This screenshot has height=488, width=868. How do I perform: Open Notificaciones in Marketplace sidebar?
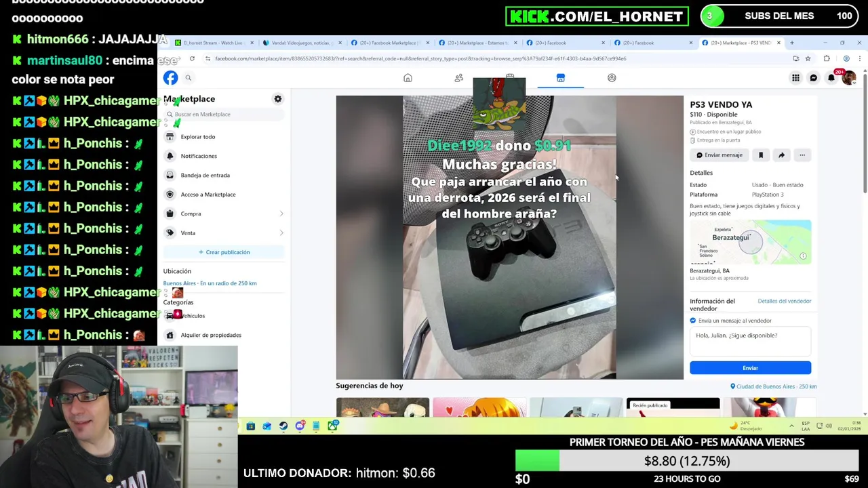223,156
